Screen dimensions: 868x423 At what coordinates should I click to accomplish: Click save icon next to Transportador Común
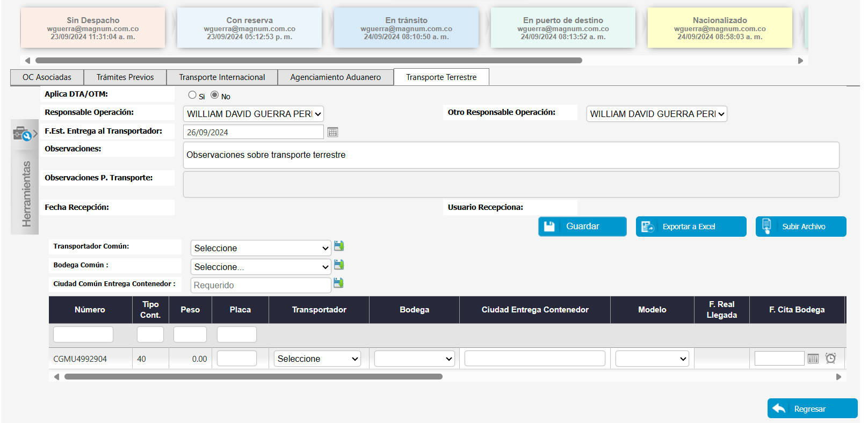339,246
